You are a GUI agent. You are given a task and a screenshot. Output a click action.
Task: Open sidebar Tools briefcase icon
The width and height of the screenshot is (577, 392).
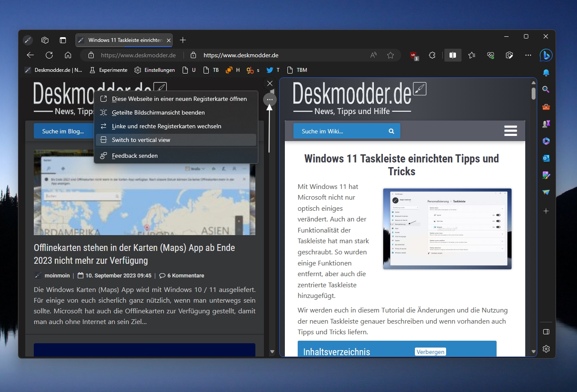click(x=546, y=107)
